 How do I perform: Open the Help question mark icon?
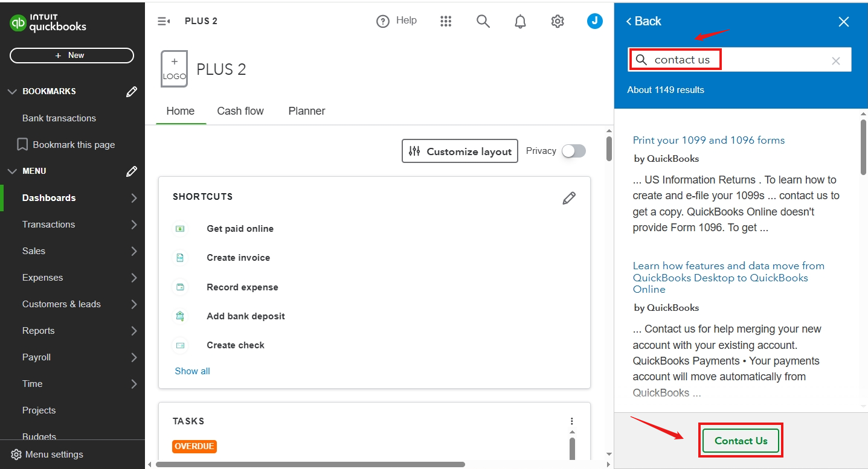pos(383,21)
